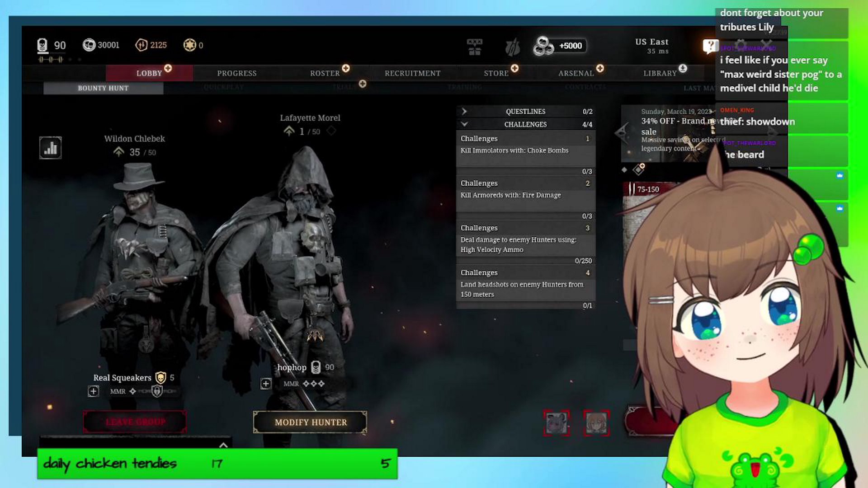This screenshot has height=488, width=868.
Task: Click the Hunt Dollars 30001 coin icon
Action: click(89, 45)
